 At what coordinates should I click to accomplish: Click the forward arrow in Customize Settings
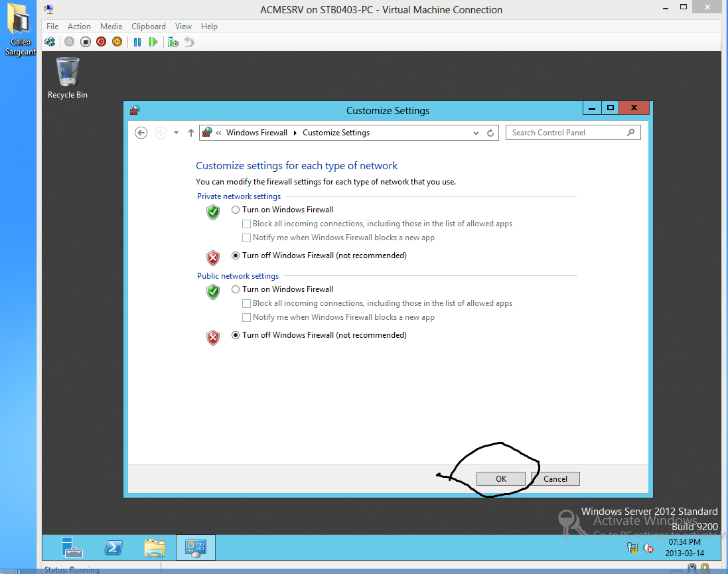[x=161, y=133]
